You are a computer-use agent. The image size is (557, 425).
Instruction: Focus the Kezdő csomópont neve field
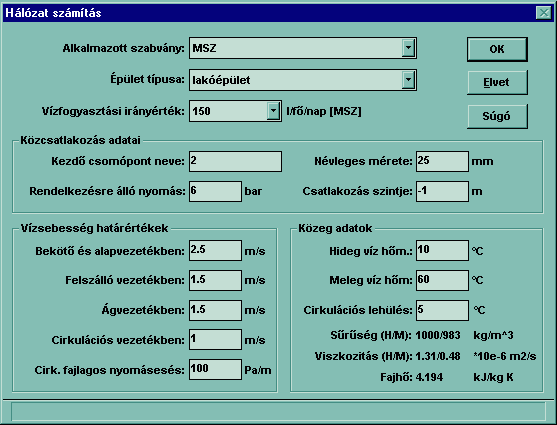(236, 161)
